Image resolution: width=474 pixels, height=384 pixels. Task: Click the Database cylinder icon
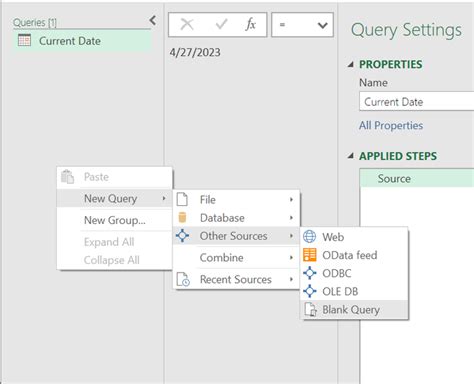point(182,217)
